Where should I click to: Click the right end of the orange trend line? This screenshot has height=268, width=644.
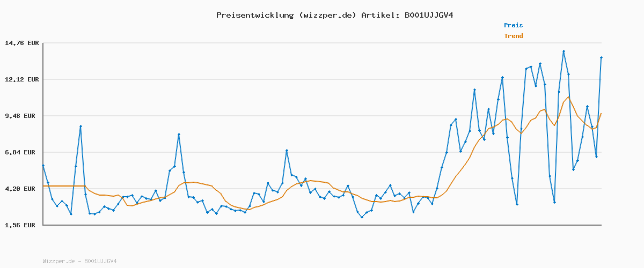tap(601, 114)
